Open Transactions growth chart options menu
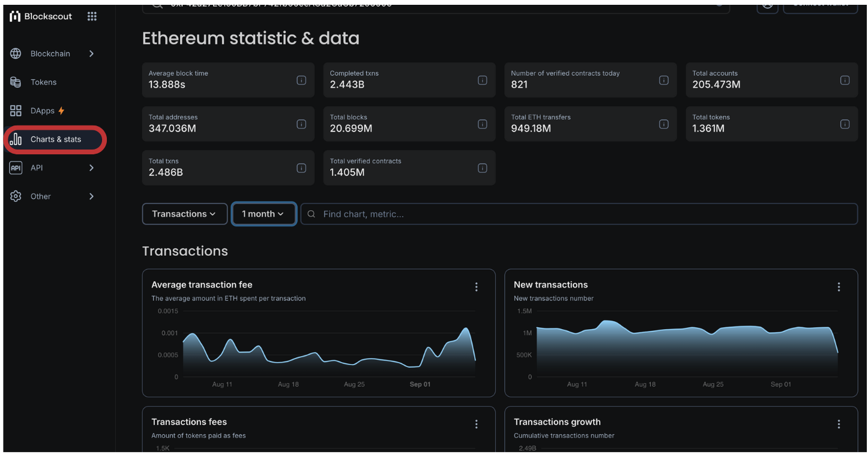This screenshot has width=868, height=457. (839, 424)
